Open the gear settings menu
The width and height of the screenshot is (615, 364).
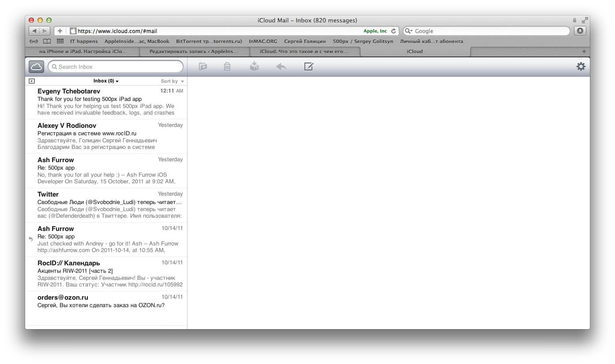point(581,67)
